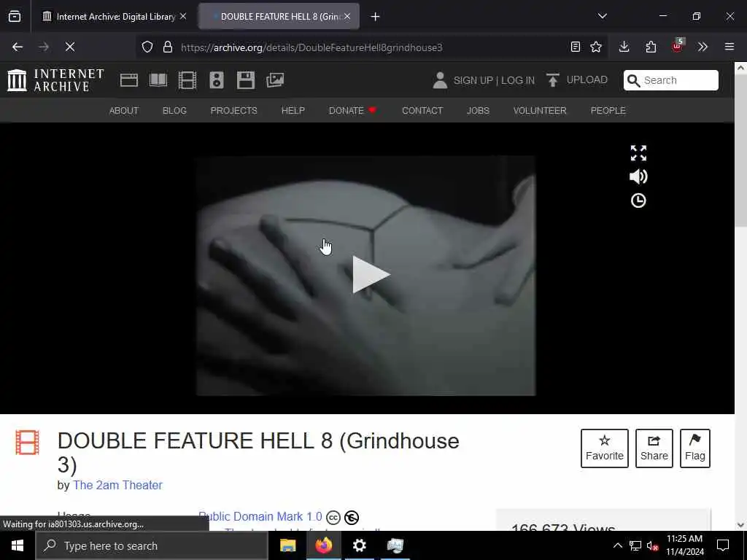
Task: Go back to previous page
Action: coord(18,47)
